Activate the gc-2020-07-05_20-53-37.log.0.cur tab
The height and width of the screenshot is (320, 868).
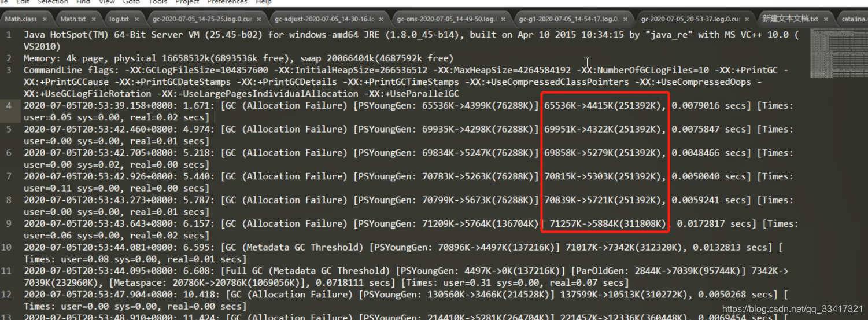tap(690, 19)
